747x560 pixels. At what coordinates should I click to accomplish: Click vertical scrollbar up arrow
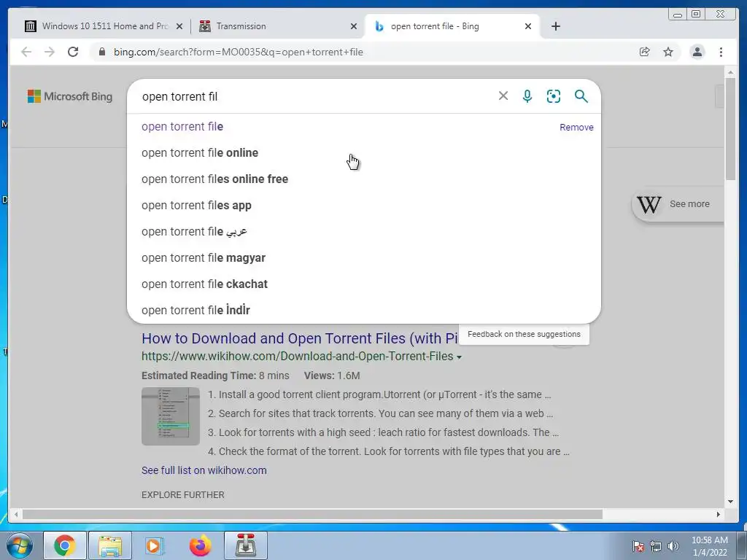tap(730, 72)
